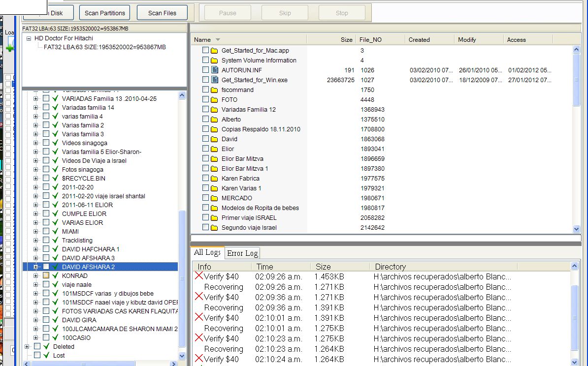Expand the KONRAD folder node
This screenshot has height=366, width=588.
click(35, 275)
